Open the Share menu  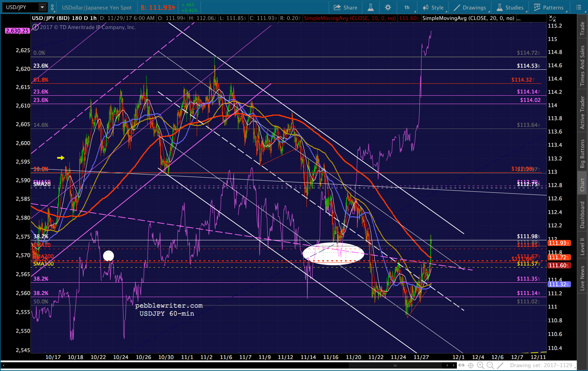[x=345, y=7]
